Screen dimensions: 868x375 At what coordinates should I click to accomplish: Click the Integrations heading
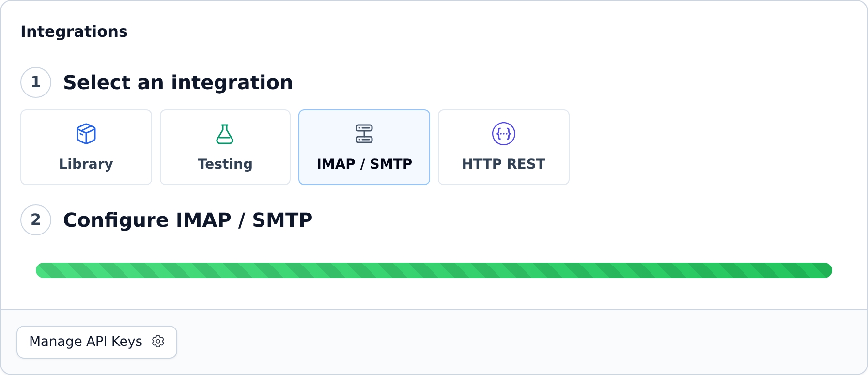(74, 31)
